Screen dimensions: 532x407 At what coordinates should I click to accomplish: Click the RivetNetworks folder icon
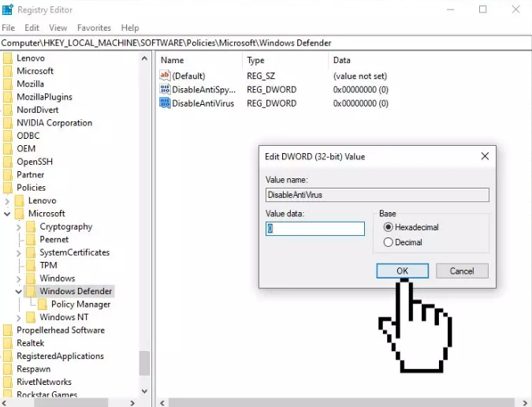8,382
